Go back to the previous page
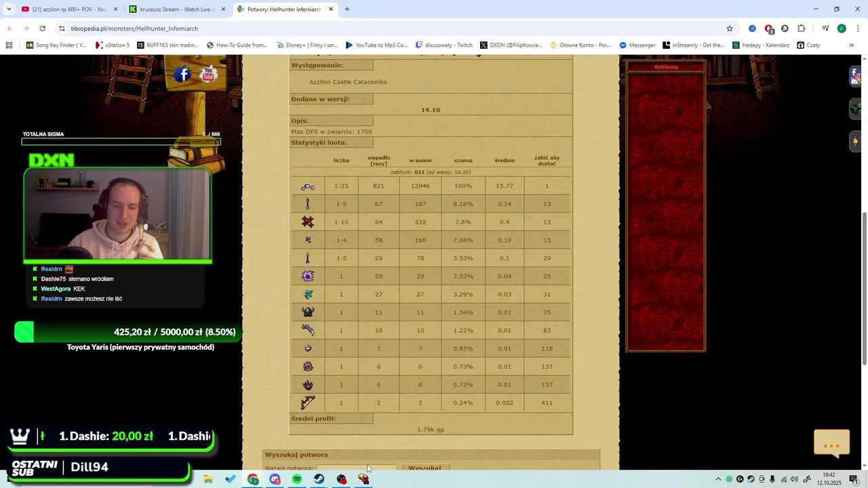 [x=9, y=28]
